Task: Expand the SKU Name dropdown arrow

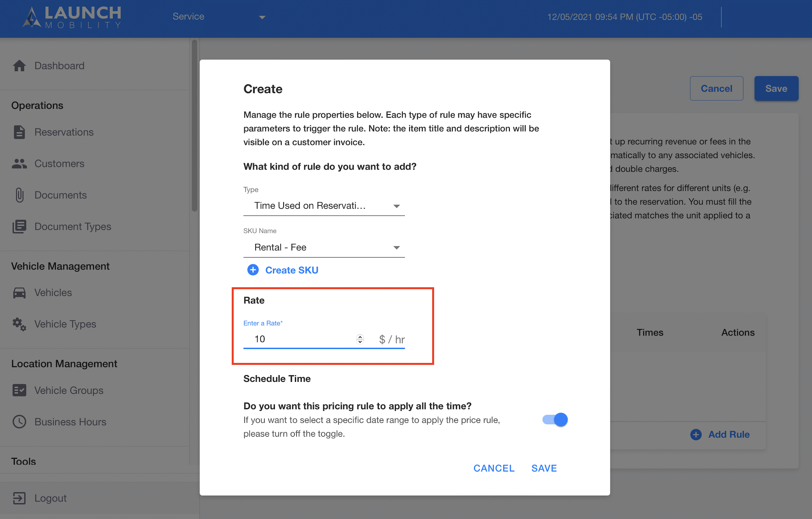Action: pyautogui.click(x=396, y=248)
